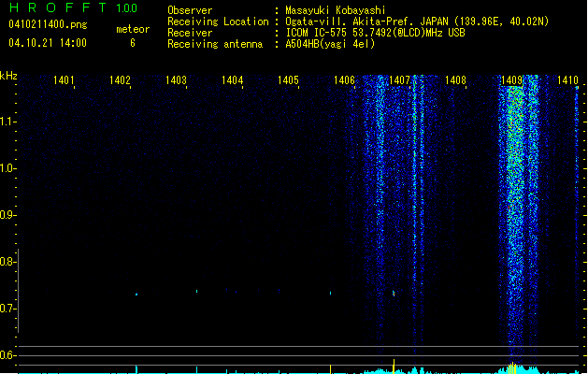
Task: Click time marker 1405
Action: click(x=288, y=80)
